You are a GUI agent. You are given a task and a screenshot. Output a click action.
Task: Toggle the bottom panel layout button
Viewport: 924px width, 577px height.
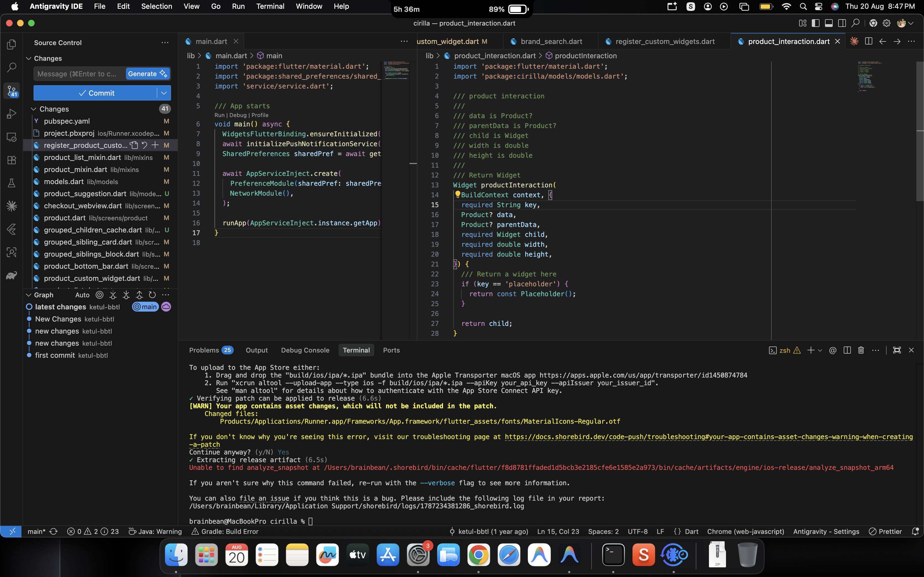pos(829,23)
